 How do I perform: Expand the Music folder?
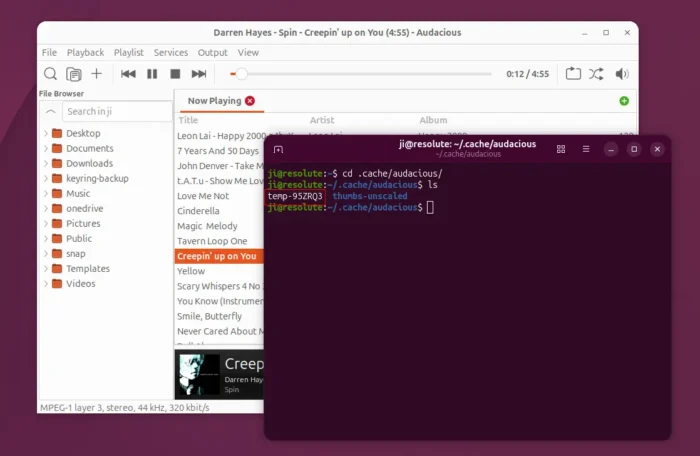46,193
